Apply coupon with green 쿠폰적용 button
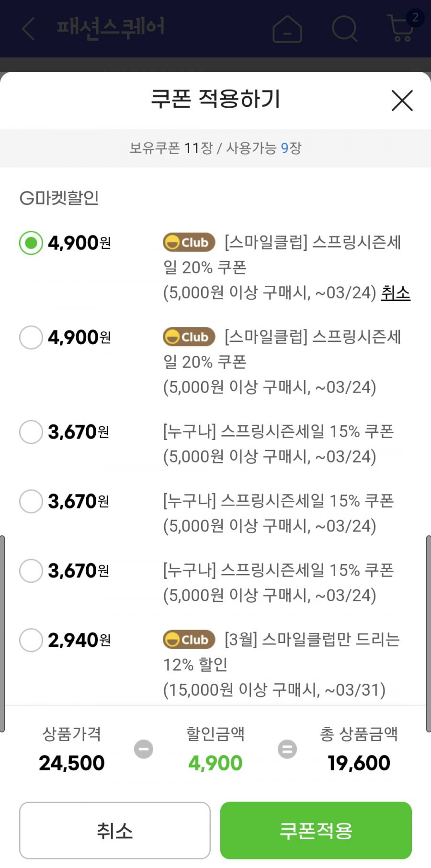This screenshot has height=868, width=431. [316, 831]
